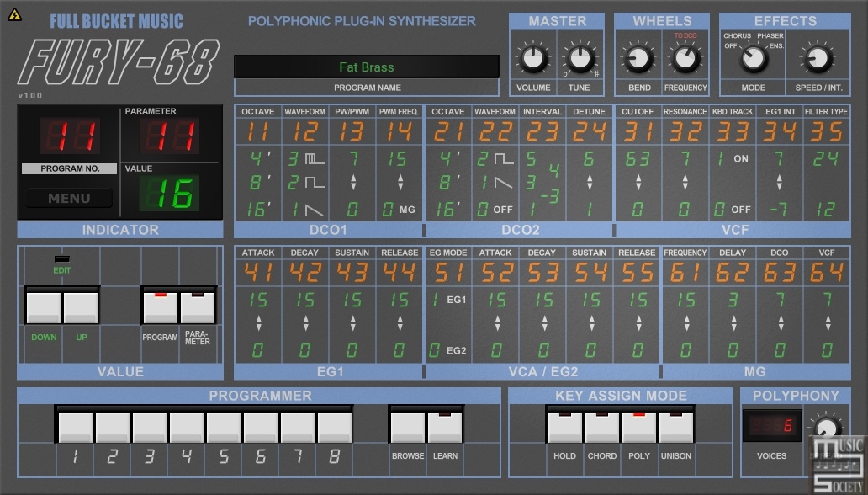Click the effects Mode selector knob
868x495 pixels.
pyautogui.click(x=754, y=58)
